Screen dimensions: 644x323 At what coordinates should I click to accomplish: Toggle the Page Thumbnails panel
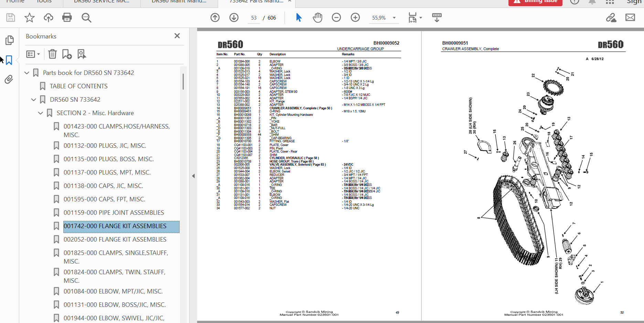click(9, 40)
